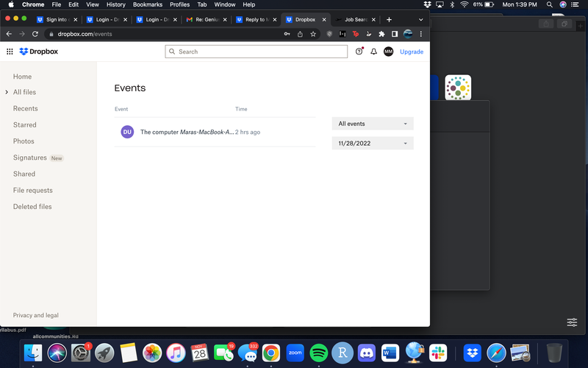Click the Dropbox search field

point(256,52)
